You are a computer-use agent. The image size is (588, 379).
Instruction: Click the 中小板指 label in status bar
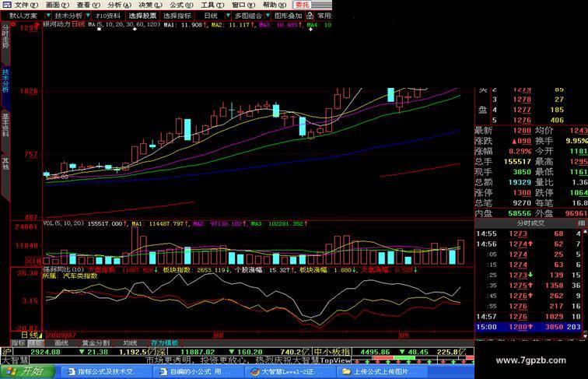pyautogui.click(x=332, y=352)
